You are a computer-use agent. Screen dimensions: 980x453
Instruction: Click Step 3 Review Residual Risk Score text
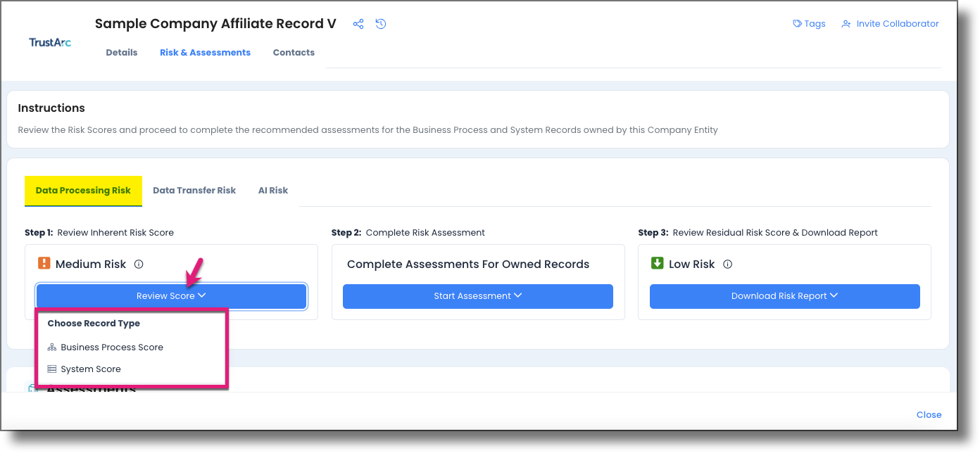pos(758,233)
